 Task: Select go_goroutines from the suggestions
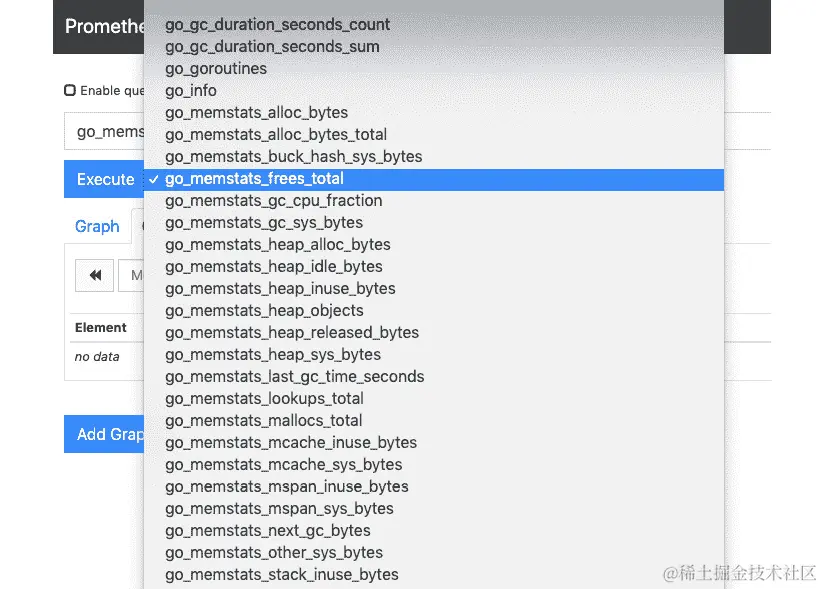(215, 68)
